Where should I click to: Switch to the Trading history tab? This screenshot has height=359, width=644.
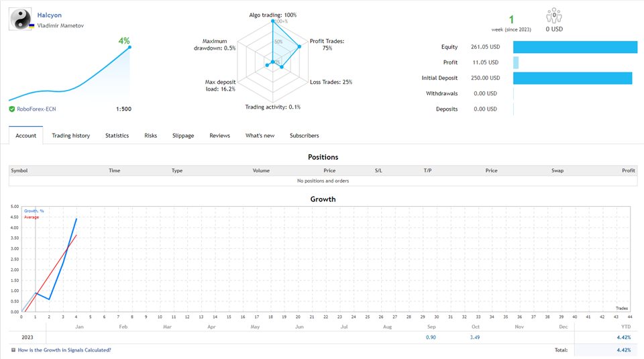click(70, 136)
